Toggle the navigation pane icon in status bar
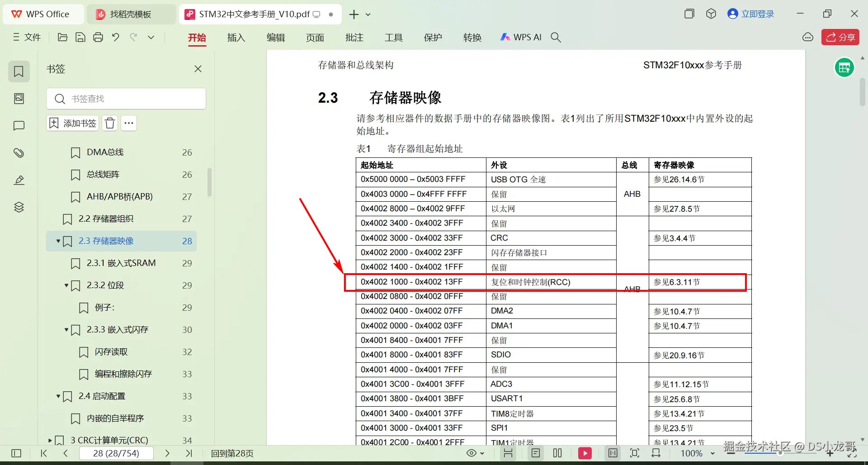The image size is (868, 465). pos(16,453)
